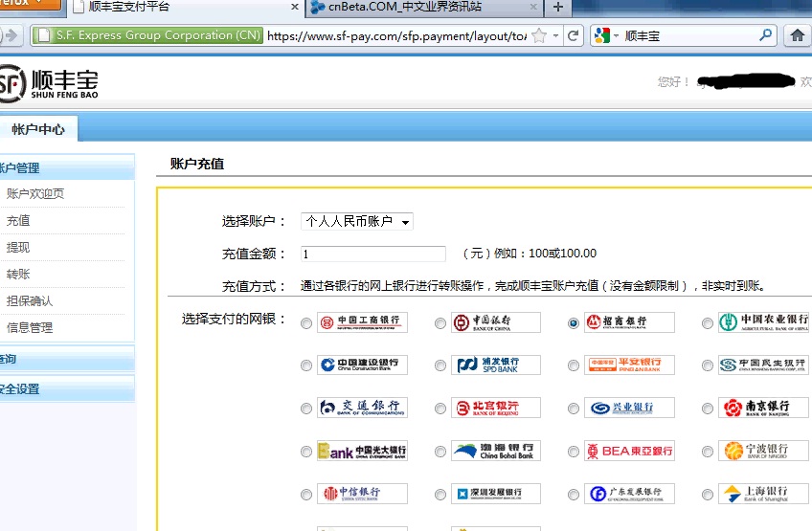Click the China Bohai Bank logo
This screenshot has height=531, width=812.
tap(496, 451)
